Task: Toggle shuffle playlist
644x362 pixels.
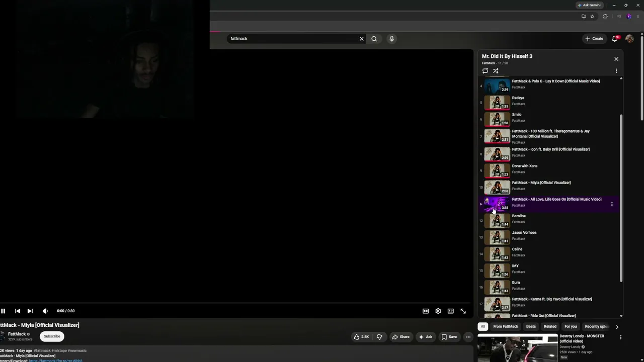Action: pyautogui.click(x=496, y=71)
